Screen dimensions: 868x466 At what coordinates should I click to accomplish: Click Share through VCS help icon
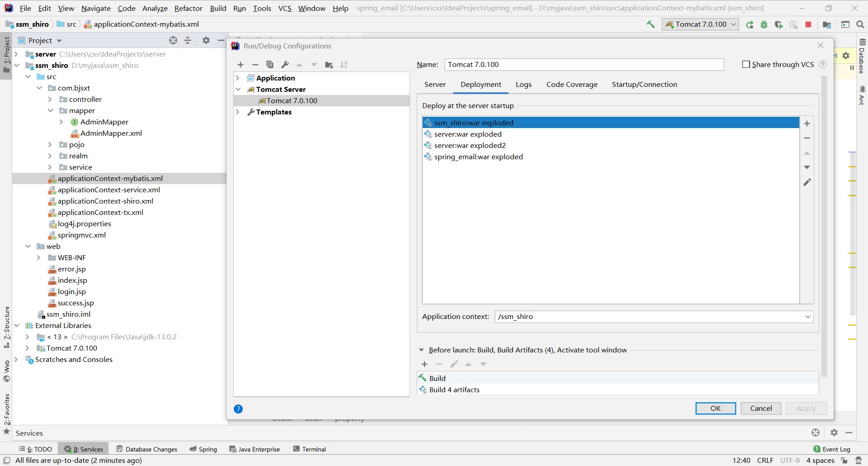tap(823, 64)
